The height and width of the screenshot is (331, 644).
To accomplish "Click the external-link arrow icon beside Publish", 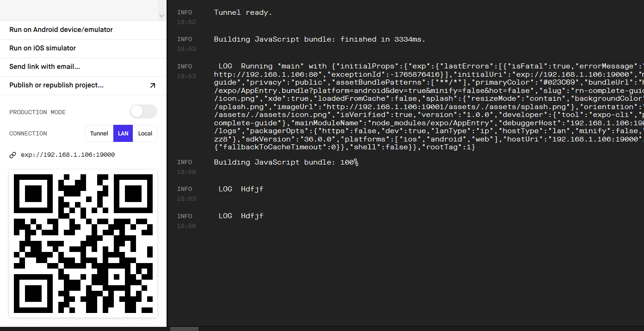I will point(153,86).
